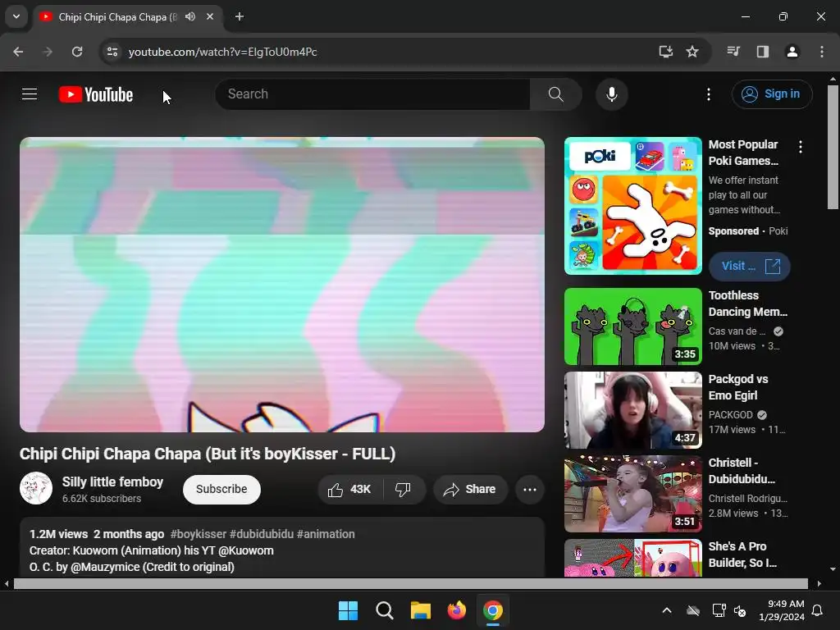The width and height of the screenshot is (840, 630).
Task: Expand the video description box
Action: pyautogui.click(x=282, y=547)
